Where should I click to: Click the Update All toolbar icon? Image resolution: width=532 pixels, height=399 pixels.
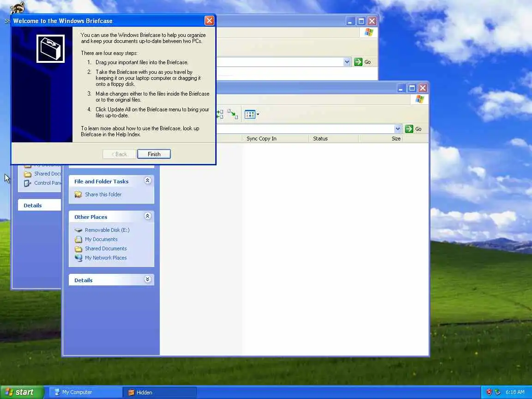click(219, 115)
